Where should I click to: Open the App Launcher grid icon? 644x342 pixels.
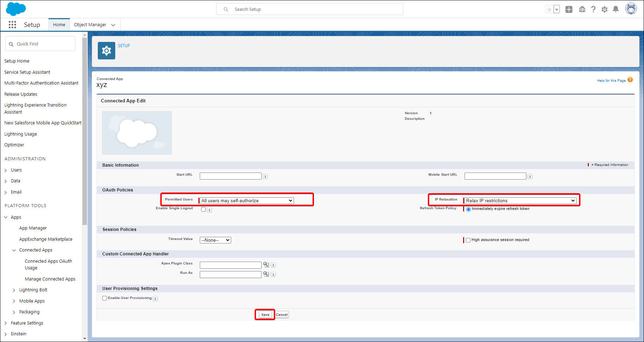pos(12,24)
